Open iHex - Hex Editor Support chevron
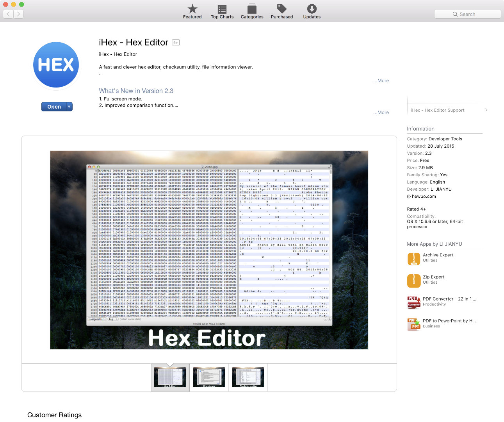The image size is (504, 422). tap(486, 110)
